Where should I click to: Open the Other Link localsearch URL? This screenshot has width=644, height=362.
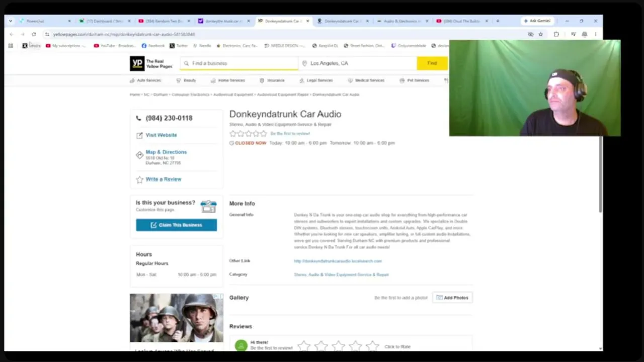pyautogui.click(x=338, y=261)
